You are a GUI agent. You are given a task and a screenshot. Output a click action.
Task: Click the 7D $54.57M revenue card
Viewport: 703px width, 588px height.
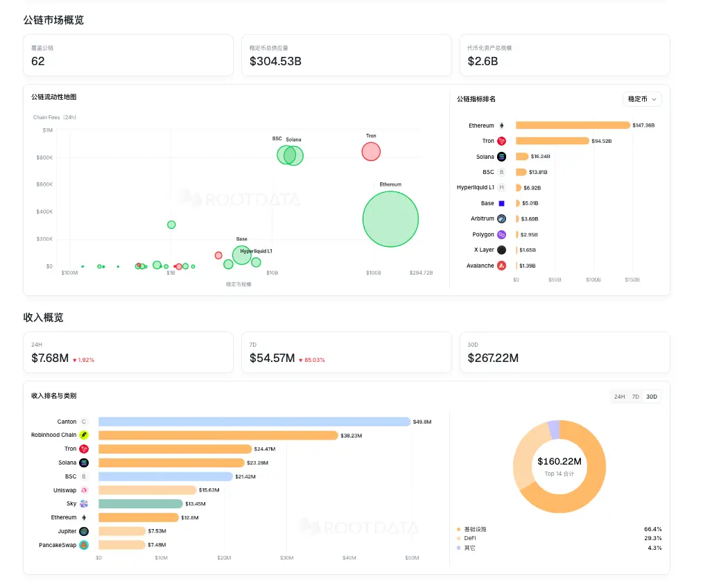pyautogui.click(x=346, y=352)
